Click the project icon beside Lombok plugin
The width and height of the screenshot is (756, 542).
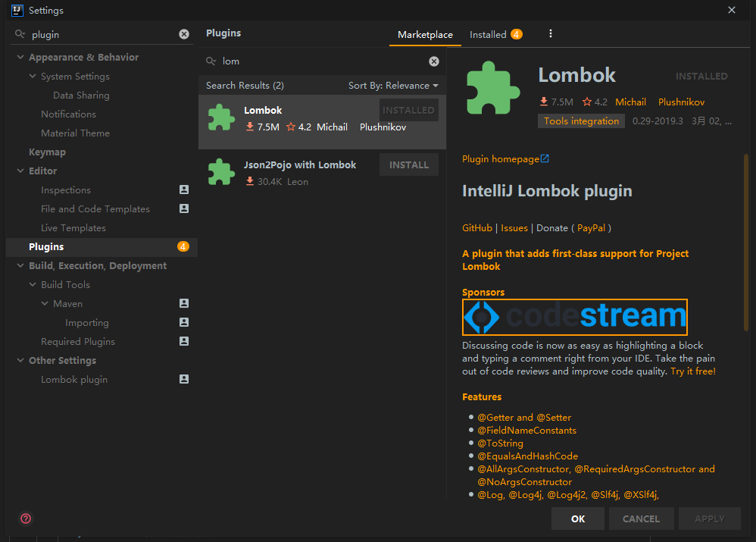click(x=183, y=379)
